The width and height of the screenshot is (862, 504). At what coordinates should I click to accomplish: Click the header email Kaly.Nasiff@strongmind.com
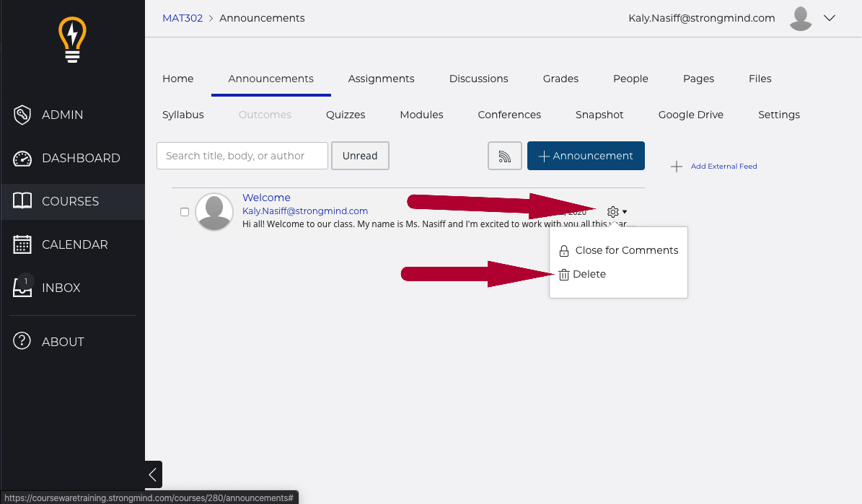[702, 18]
